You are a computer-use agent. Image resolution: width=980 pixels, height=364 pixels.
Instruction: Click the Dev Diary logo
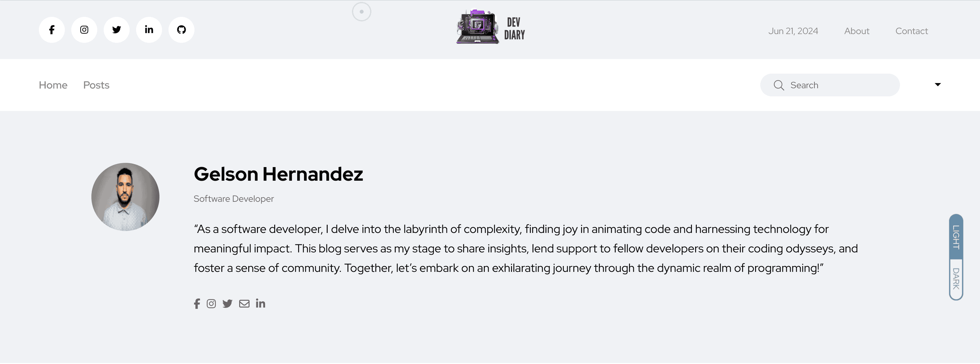point(490,28)
